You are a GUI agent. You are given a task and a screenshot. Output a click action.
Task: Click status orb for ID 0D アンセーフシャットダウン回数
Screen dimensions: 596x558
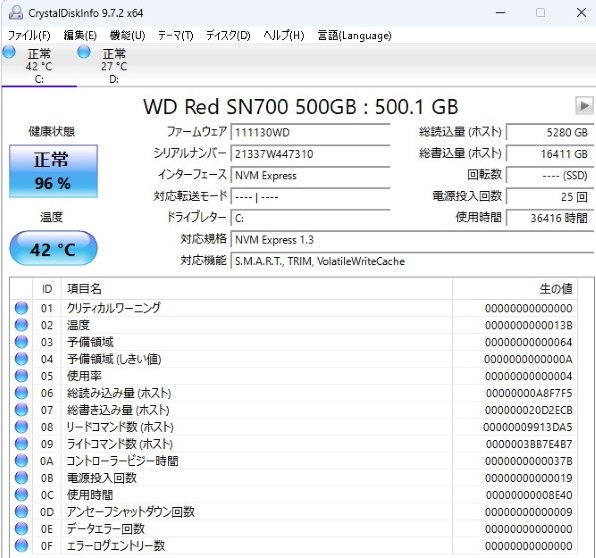click(21, 512)
